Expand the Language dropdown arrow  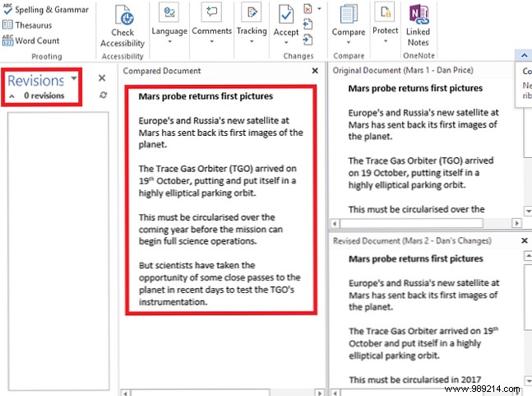tap(169, 42)
